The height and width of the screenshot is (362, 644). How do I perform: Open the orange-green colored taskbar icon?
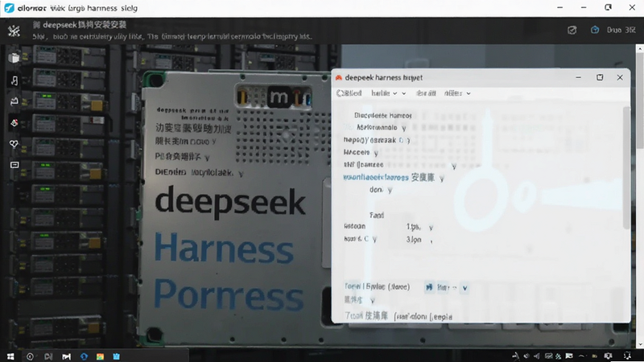100,356
